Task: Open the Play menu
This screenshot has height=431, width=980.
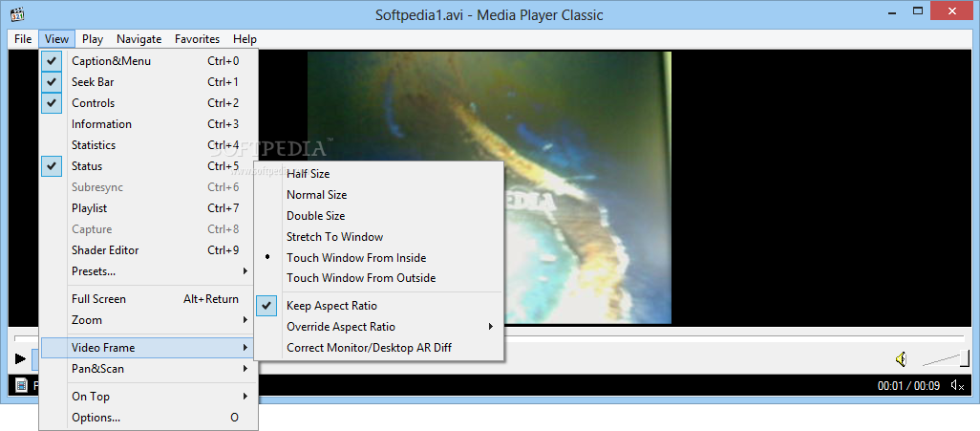Action: [93, 39]
